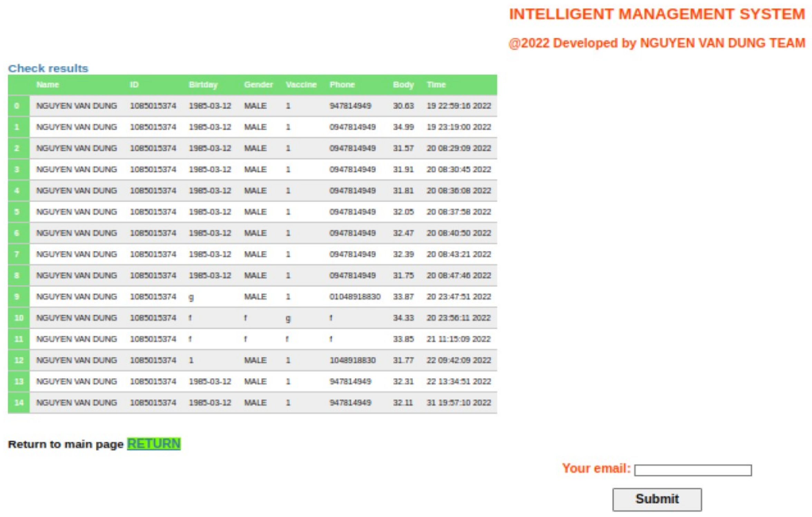The width and height of the screenshot is (812, 517).
Task: Click phone number 01048918830 in row 9
Action: pos(355,297)
